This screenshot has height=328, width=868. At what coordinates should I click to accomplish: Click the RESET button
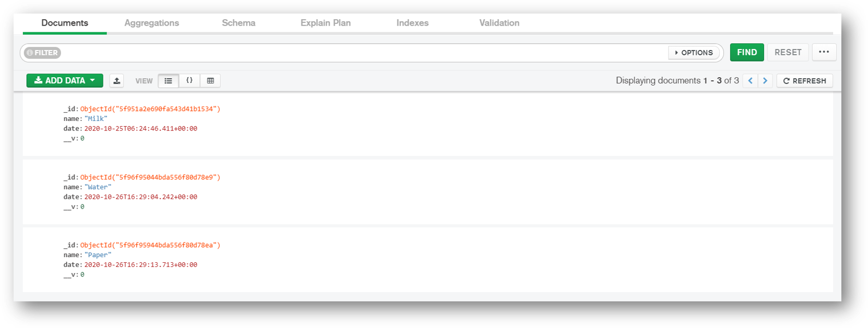pyautogui.click(x=788, y=52)
